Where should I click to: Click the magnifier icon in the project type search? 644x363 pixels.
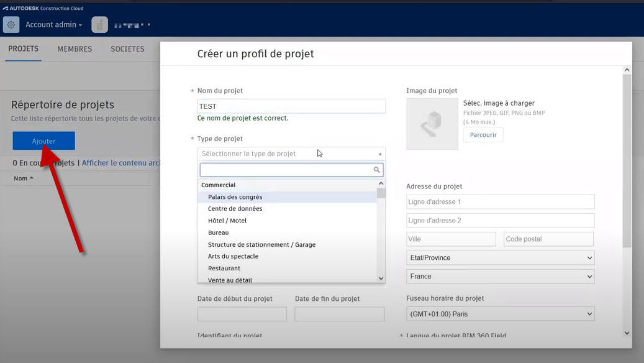[376, 169]
